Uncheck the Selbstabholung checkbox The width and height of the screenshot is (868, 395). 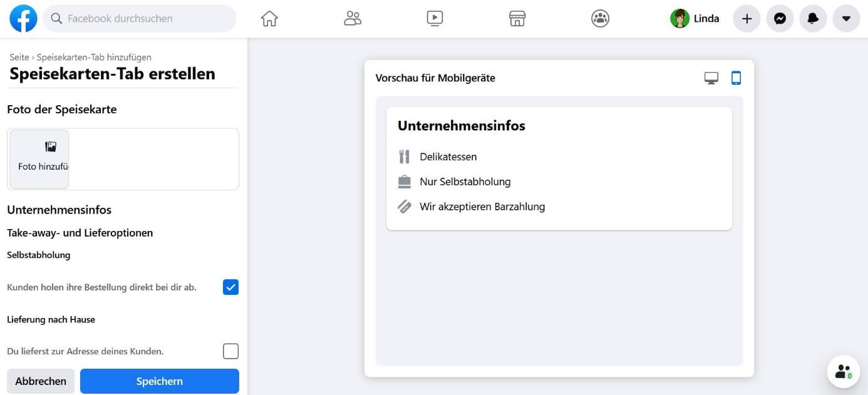coord(230,287)
